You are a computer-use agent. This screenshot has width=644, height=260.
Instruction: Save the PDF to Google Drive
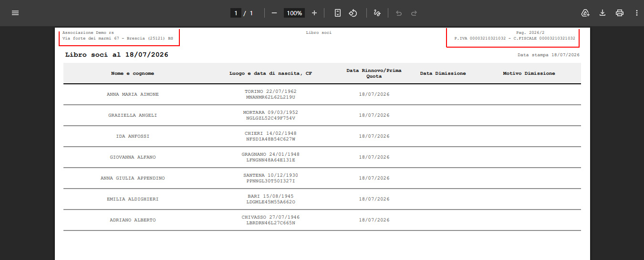click(585, 13)
